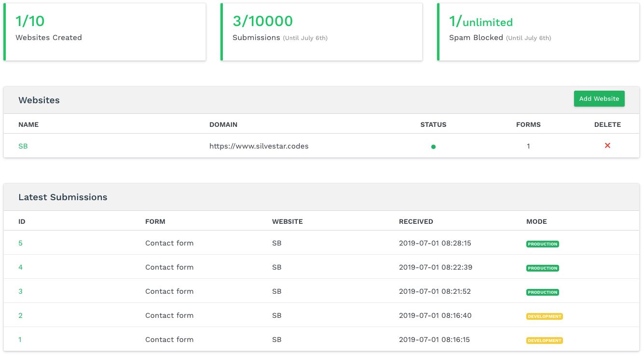Click the green status dot for SB

tap(433, 147)
